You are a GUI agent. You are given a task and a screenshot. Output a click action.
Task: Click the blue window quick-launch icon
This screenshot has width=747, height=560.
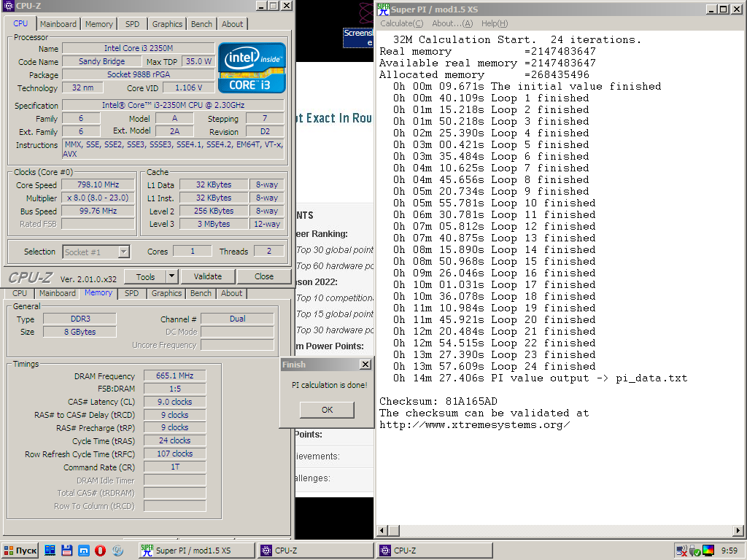(83, 551)
